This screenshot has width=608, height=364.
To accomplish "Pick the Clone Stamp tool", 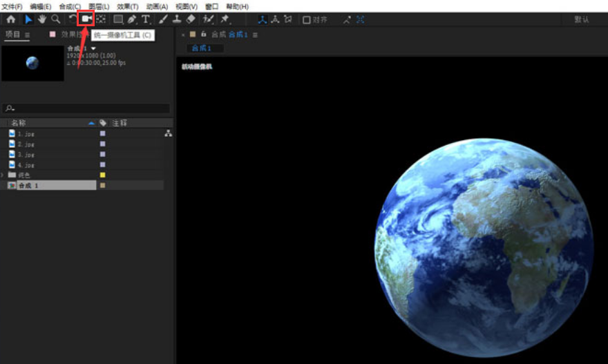I will [177, 19].
